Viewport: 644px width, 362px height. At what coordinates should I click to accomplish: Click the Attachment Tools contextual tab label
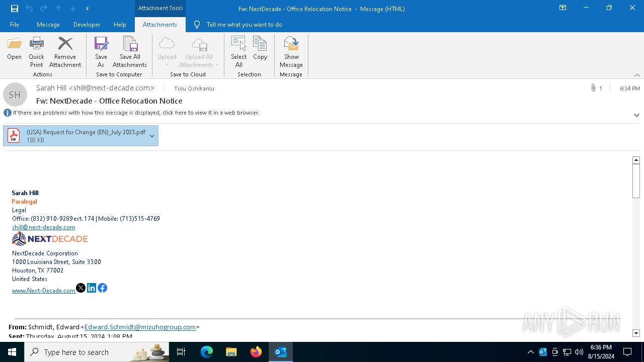(x=160, y=8)
